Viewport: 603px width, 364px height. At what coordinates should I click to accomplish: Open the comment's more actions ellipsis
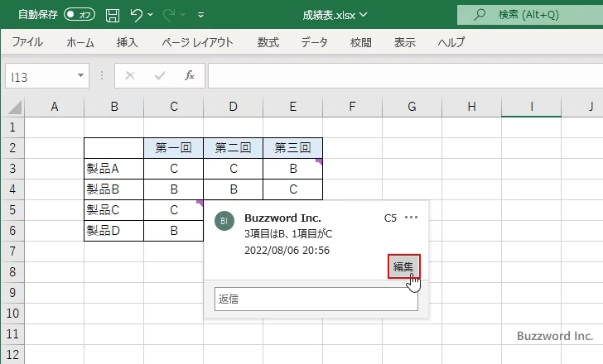point(411,218)
